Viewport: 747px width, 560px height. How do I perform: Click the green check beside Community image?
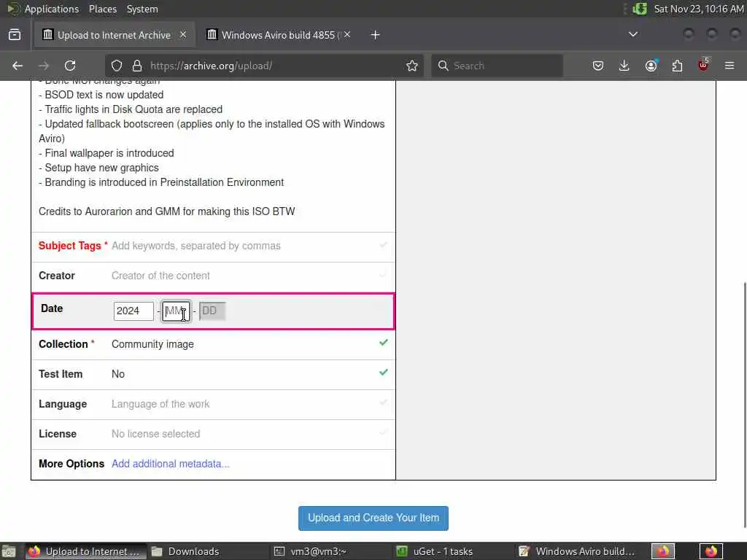tap(384, 343)
